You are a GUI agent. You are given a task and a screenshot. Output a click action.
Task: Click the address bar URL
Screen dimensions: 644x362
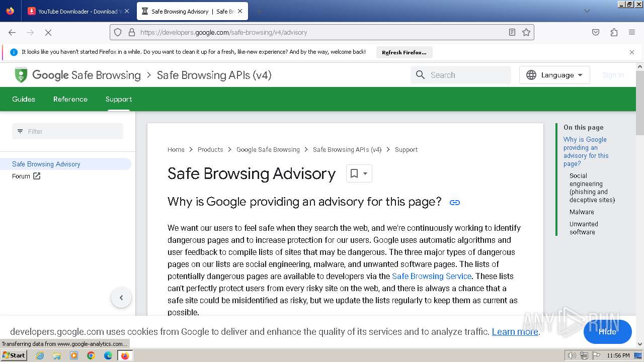click(x=224, y=32)
